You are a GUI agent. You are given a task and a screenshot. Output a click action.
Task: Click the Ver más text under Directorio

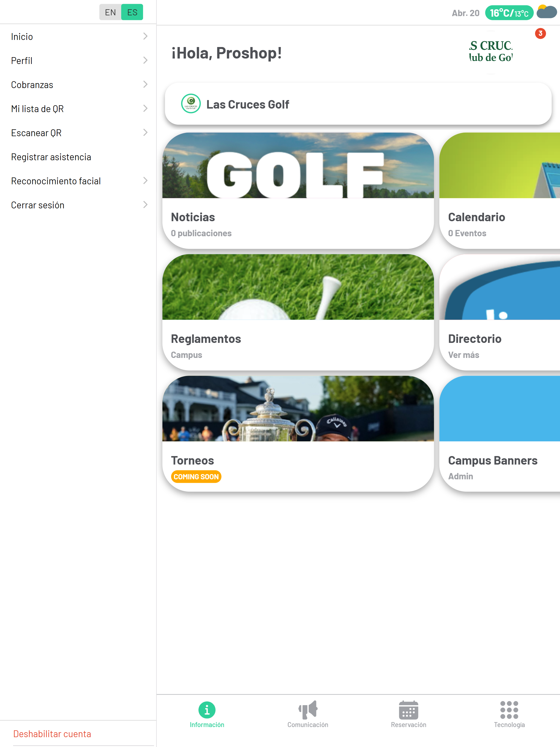[x=463, y=355]
